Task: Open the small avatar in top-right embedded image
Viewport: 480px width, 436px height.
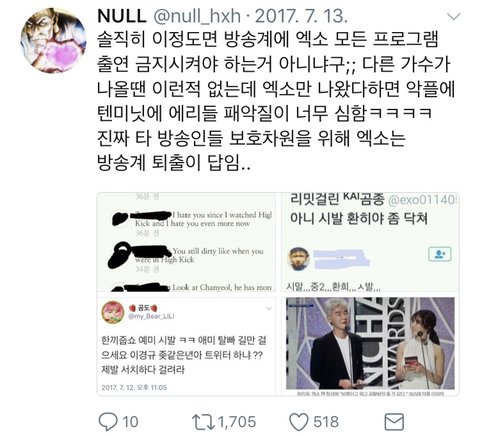Action: [x=299, y=259]
